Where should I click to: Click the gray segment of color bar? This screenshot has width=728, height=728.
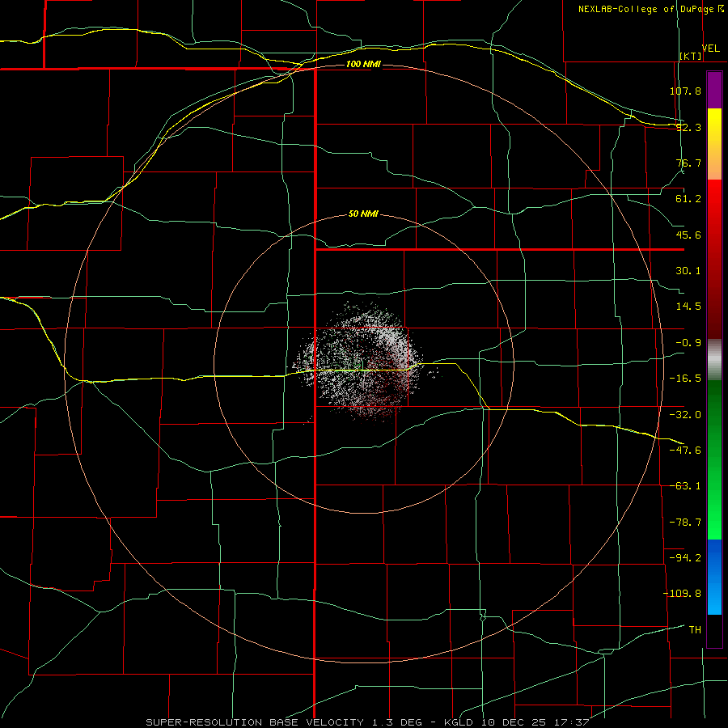714,360
